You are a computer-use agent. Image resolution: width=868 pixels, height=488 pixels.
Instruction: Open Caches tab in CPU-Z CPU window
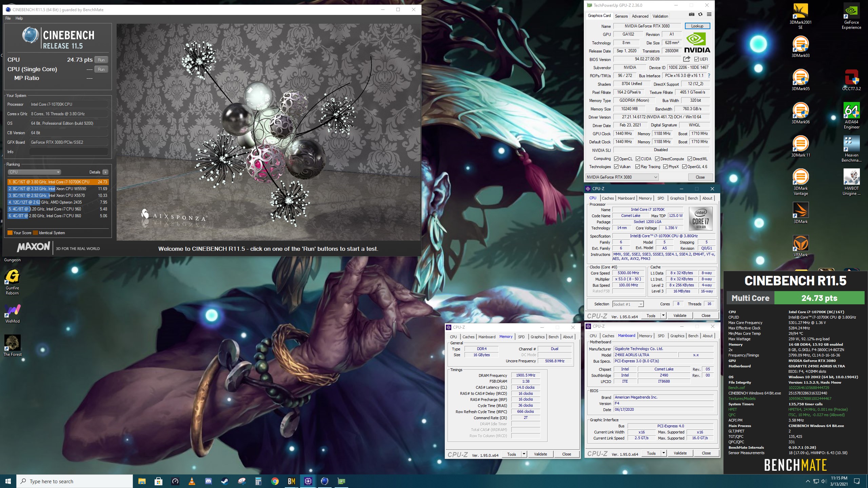pos(608,198)
